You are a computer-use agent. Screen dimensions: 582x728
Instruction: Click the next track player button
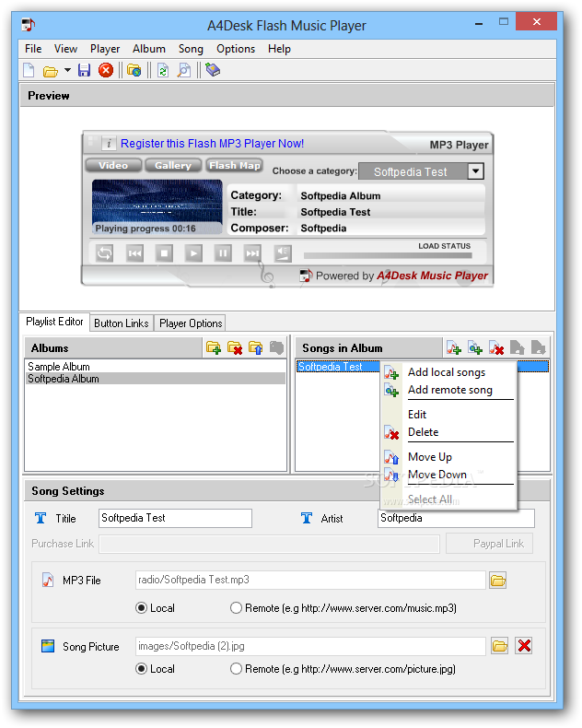[252, 253]
